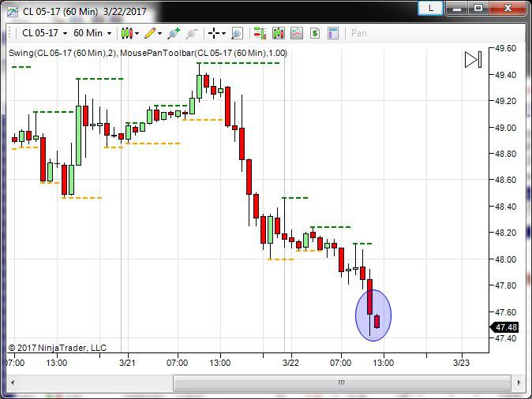Viewport: 532px width, 399px height.
Task: Open the 60 Min interval dropdown
Action: click(92, 33)
